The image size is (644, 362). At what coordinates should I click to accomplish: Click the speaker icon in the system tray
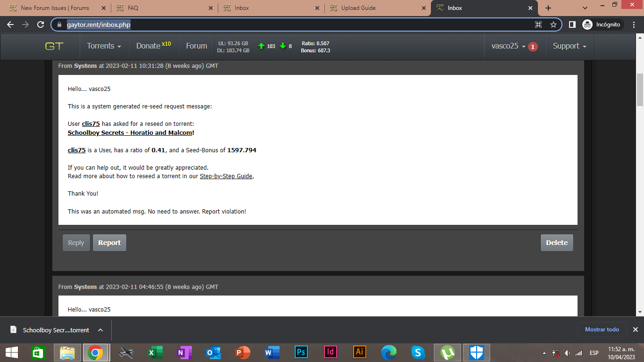coord(567,352)
